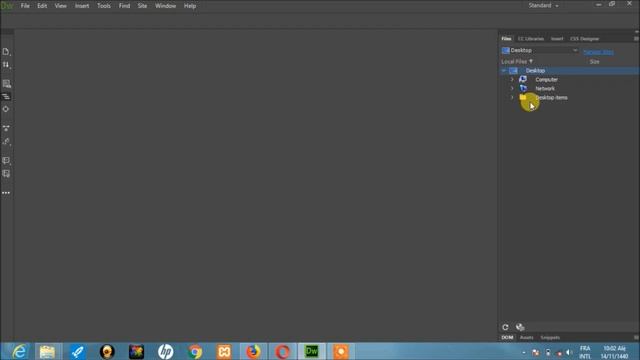Image resolution: width=640 pixels, height=360 pixels.
Task: Open Google Chrome from the taskbar
Action: point(195,351)
